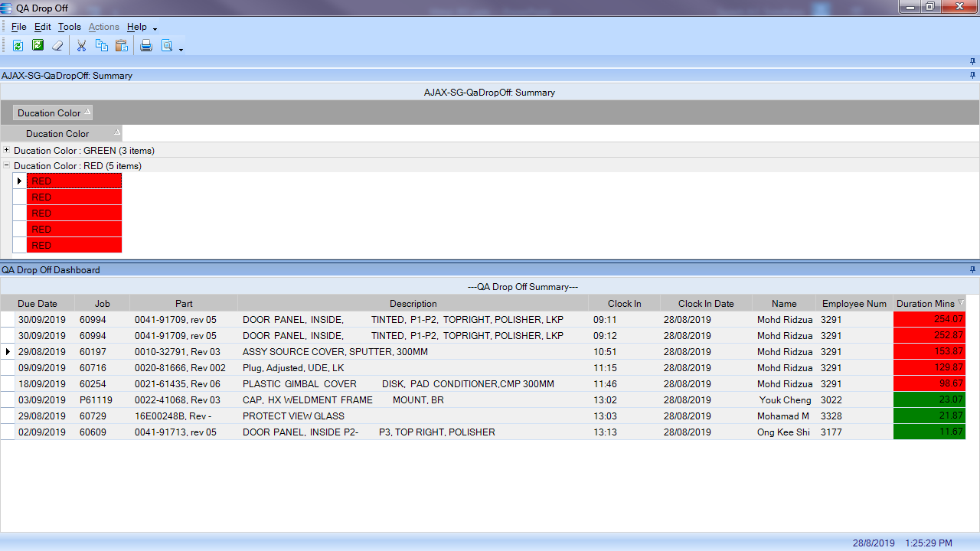This screenshot has height=551, width=980.
Task: Print using the printer toolbar icon
Action: [x=146, y=46]
